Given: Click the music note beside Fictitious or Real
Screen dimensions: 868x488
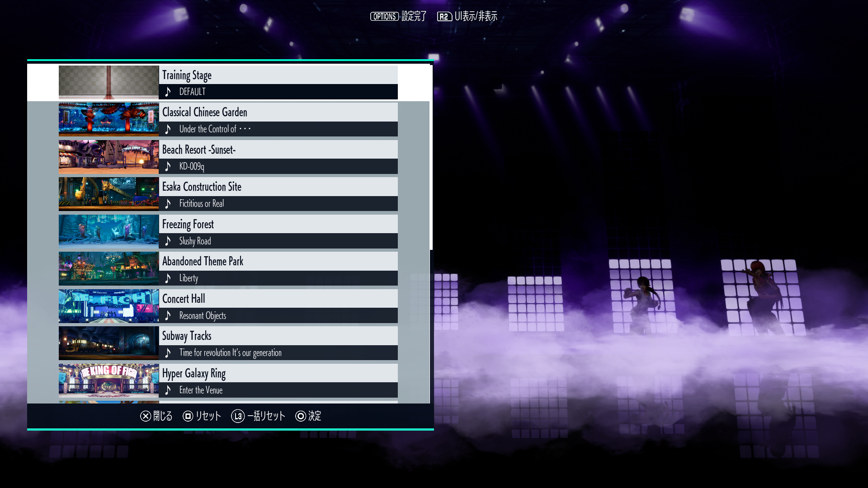Looking at the screenshot, I should [x=168, y=204].
